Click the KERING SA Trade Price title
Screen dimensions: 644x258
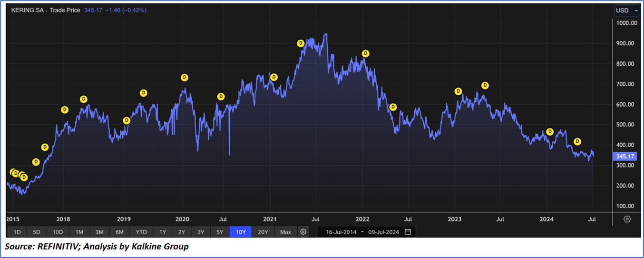[x=46, y=10]
